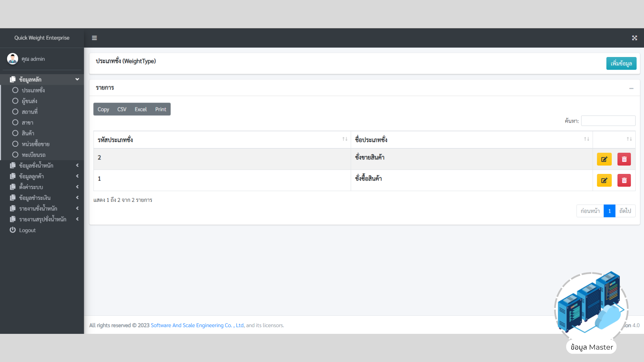
Task: Click the Ltd footer link
Action: click(239, 325)
